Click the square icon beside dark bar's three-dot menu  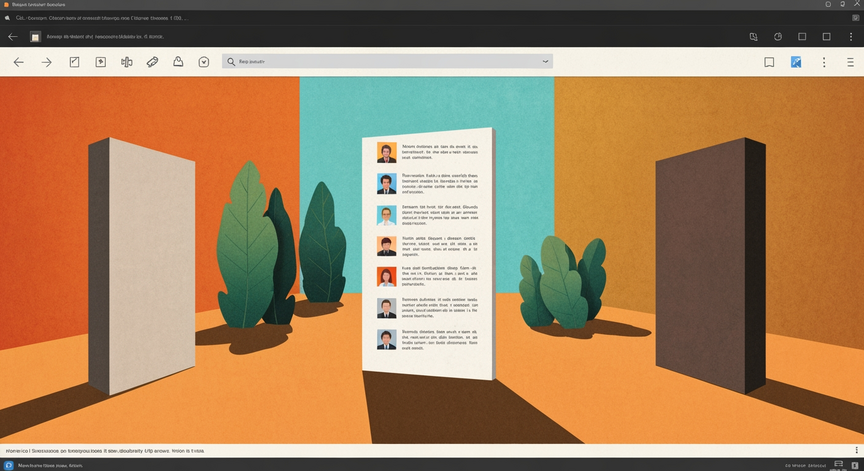pos(827,37)
